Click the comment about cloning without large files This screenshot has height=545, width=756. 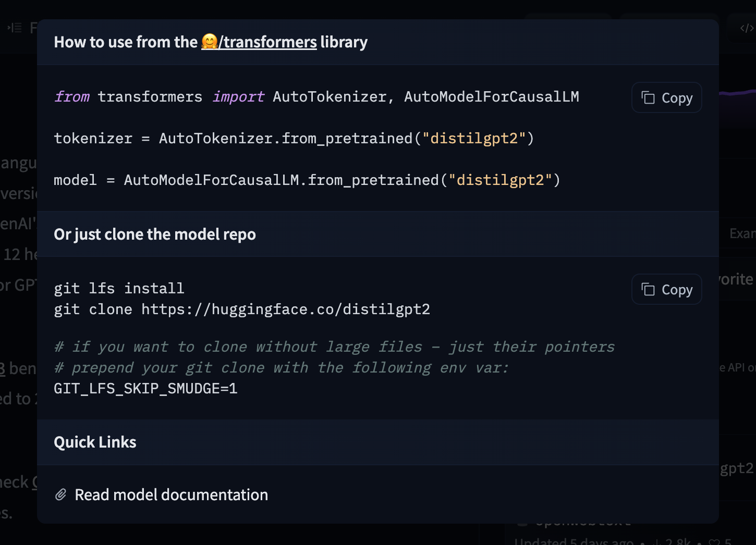(x=334, y=347)
